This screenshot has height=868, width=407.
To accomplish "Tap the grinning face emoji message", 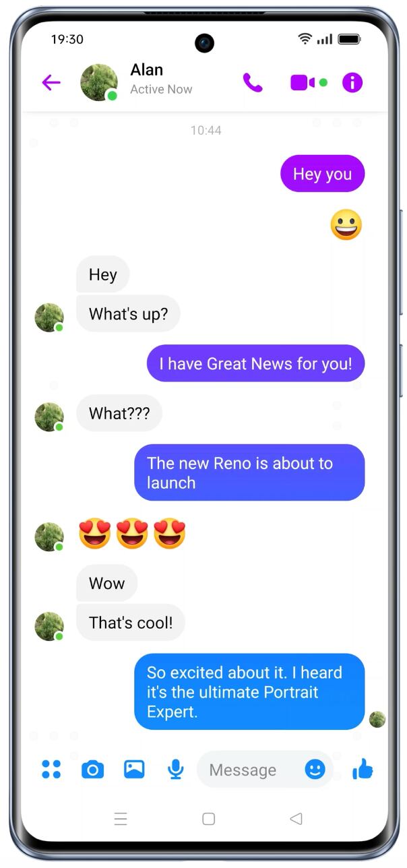I will [x=346, y=225].
